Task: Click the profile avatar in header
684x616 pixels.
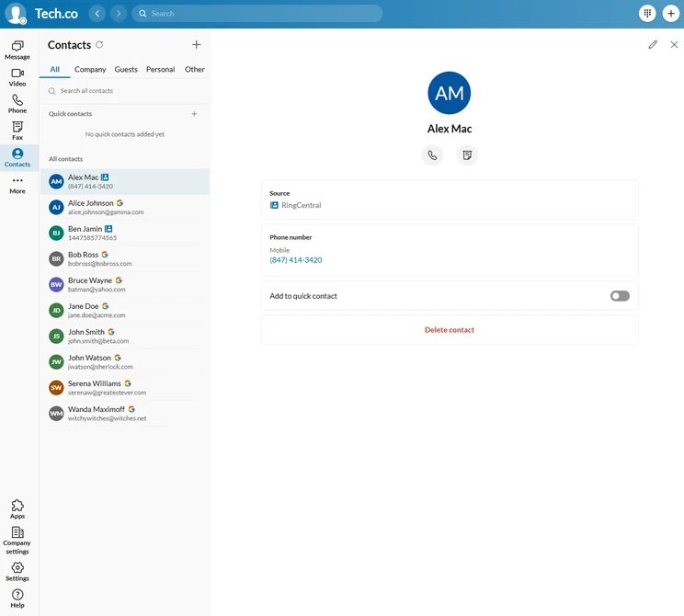Action: [x=17, y=14]
